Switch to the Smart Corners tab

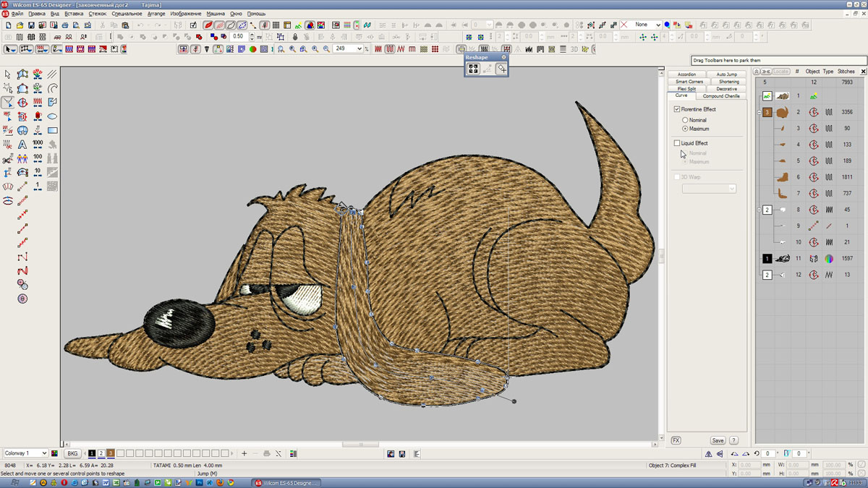[x=689, y=82]
